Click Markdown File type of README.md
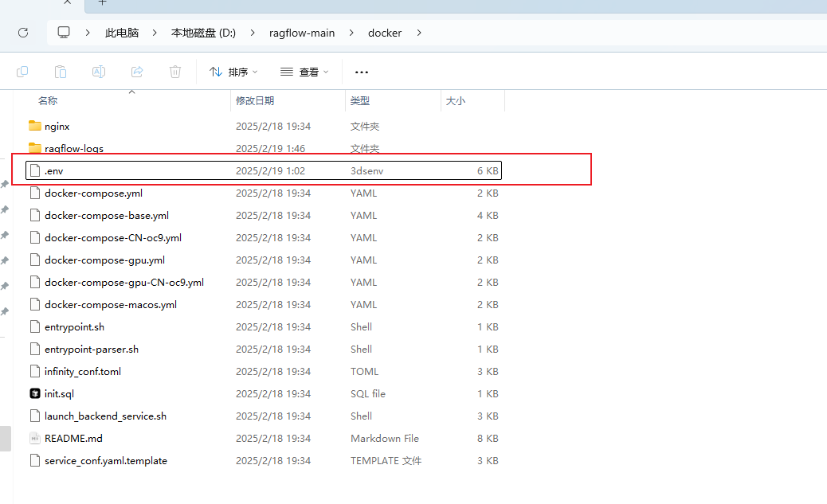The image size is (827, 504). coord(385,438)
